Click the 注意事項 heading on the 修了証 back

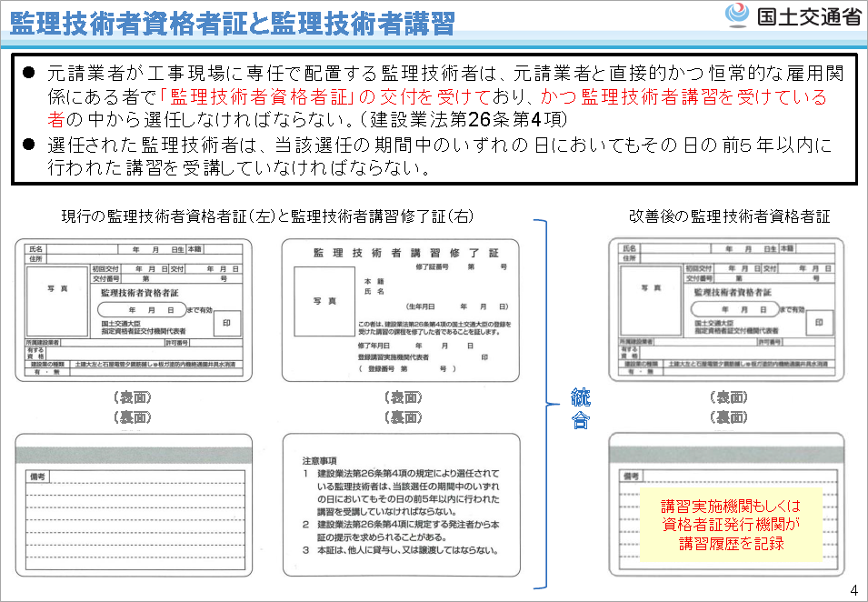click(x=319, y=461)
